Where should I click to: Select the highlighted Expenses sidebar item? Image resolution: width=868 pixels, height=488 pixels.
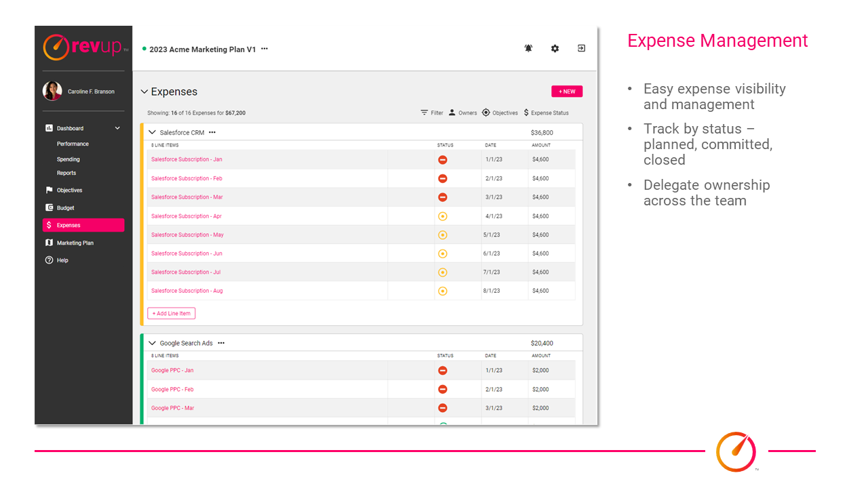83,225
